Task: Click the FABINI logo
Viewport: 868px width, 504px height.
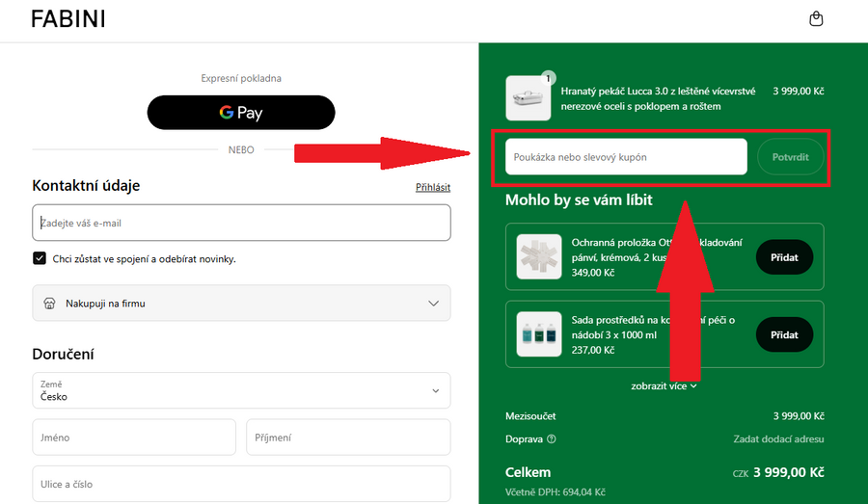Action: [x=68, y=19]
